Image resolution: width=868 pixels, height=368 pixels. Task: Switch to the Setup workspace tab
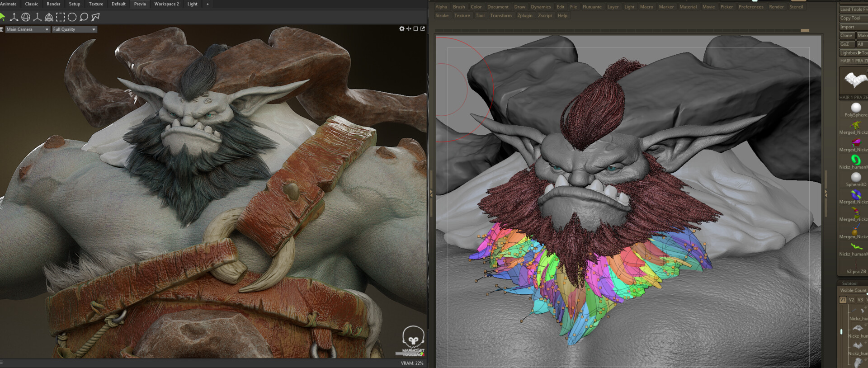pos(75,4)
